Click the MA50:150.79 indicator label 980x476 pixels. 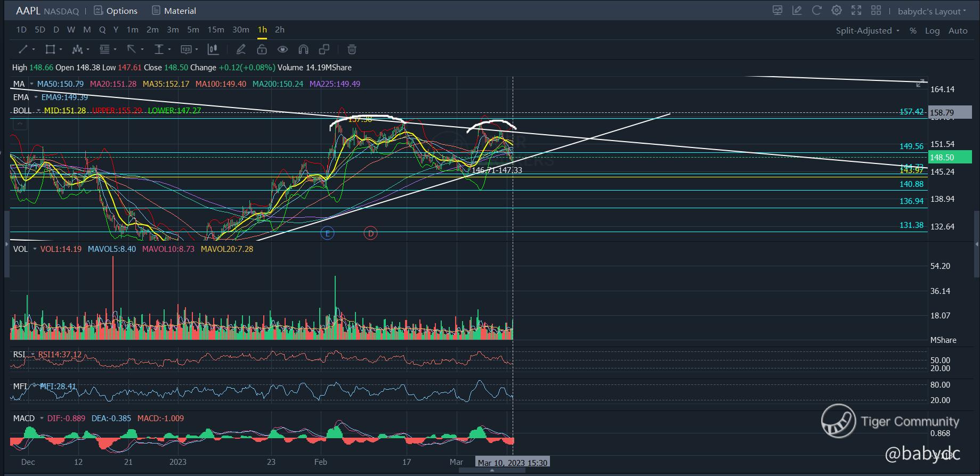coord(60,84)
